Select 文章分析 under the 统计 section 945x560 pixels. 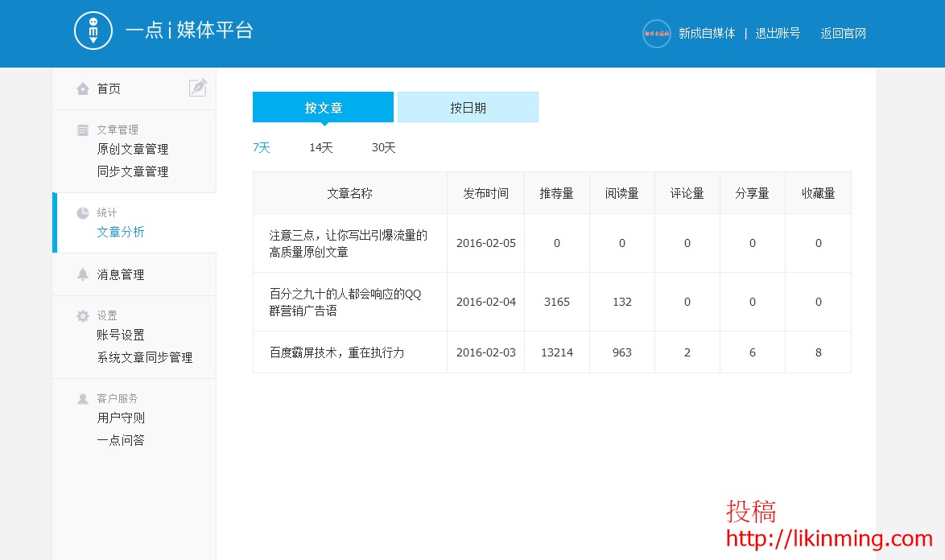pyautogui.click(x=121, y=232)
